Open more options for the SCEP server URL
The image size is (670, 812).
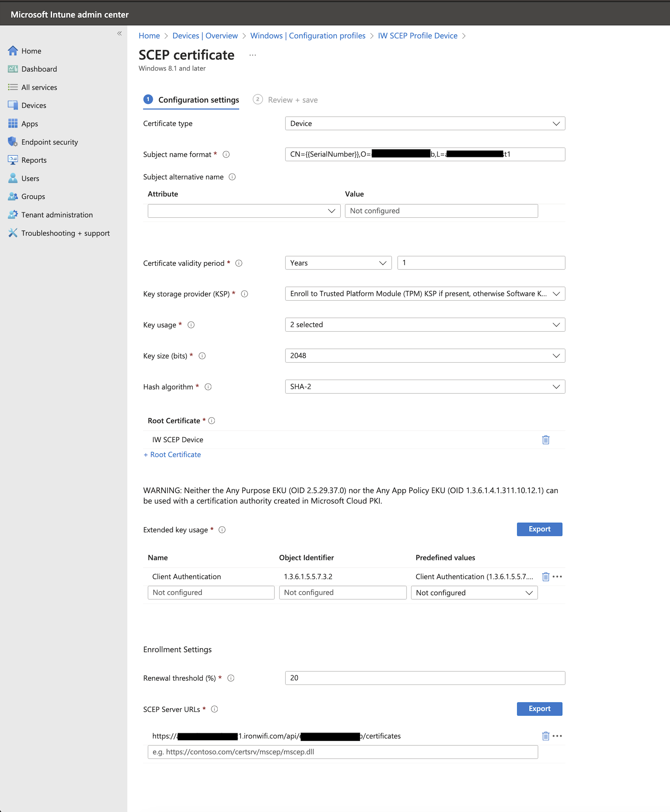pyautogui.click(x=557, y=736)
